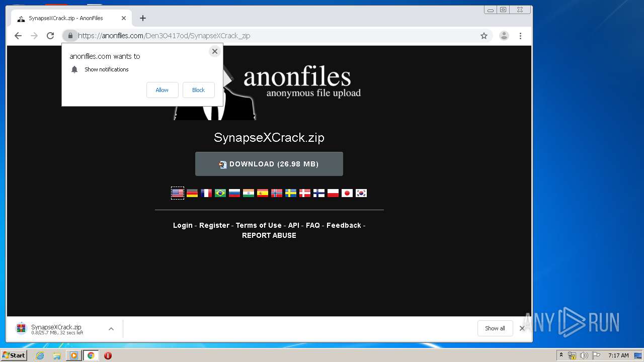Switch to Chrome in the taskbar
The image size is (644, 362).
pyautogui.click(x=91, y=355)
